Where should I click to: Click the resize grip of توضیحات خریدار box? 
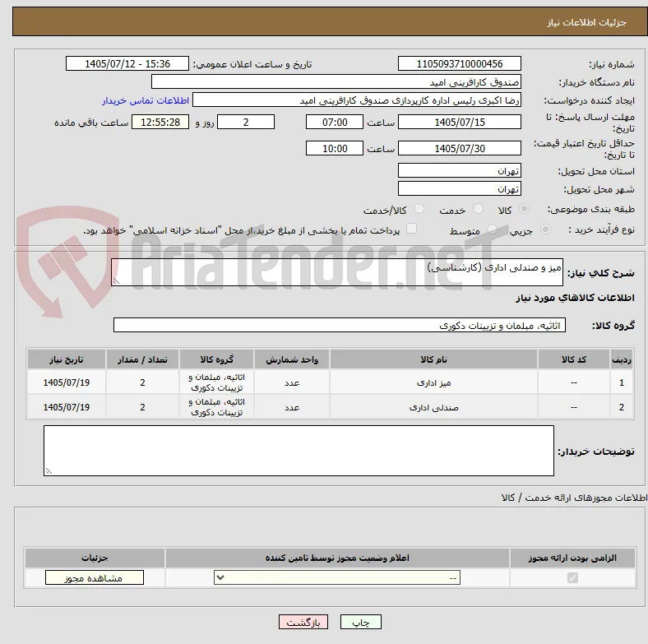49,470
